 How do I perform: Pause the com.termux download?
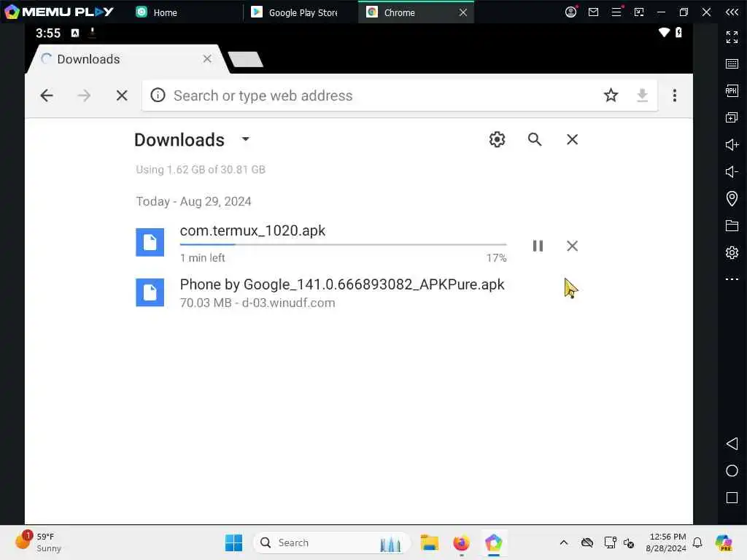(538, 246)
